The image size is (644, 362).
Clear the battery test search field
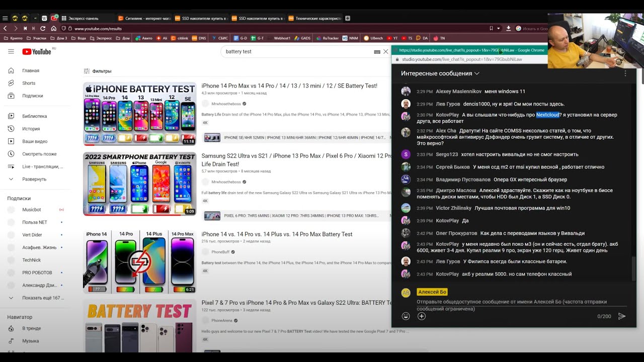(386, 52)
